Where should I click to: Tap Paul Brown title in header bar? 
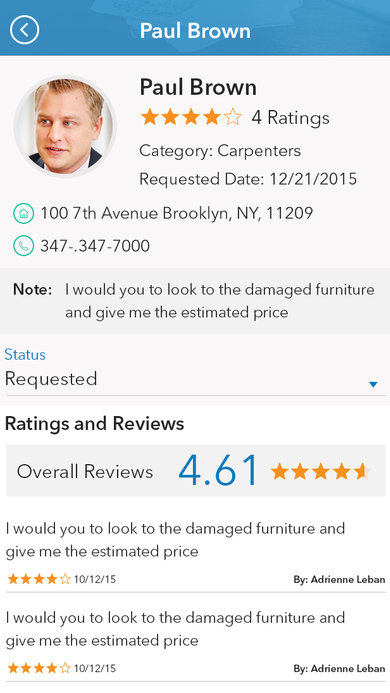coord(195,30)
